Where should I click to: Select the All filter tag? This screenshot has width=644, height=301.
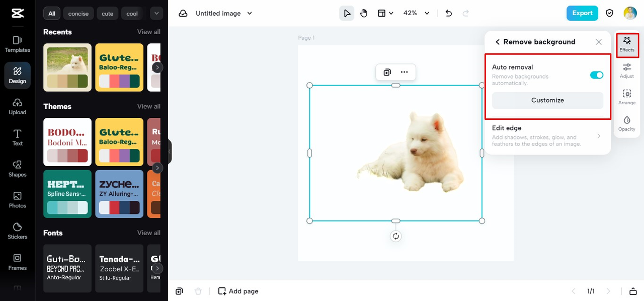pos(52,14)
